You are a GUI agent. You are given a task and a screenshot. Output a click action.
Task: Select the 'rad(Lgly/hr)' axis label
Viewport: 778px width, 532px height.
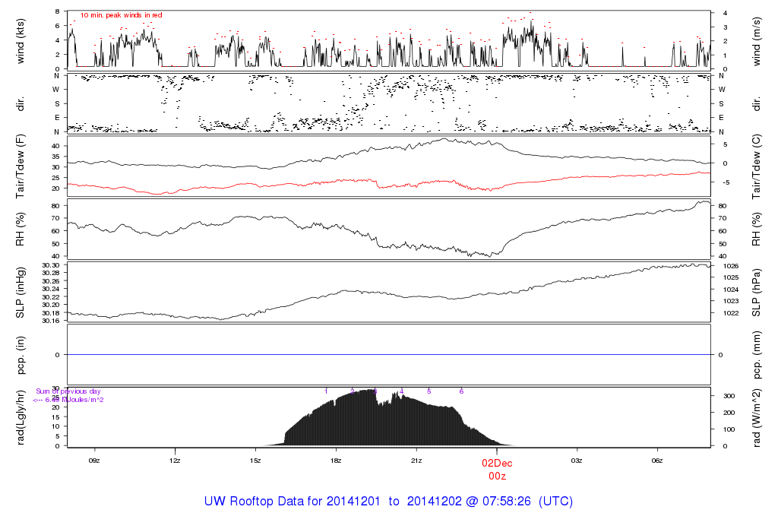click(x=21, y=418)
